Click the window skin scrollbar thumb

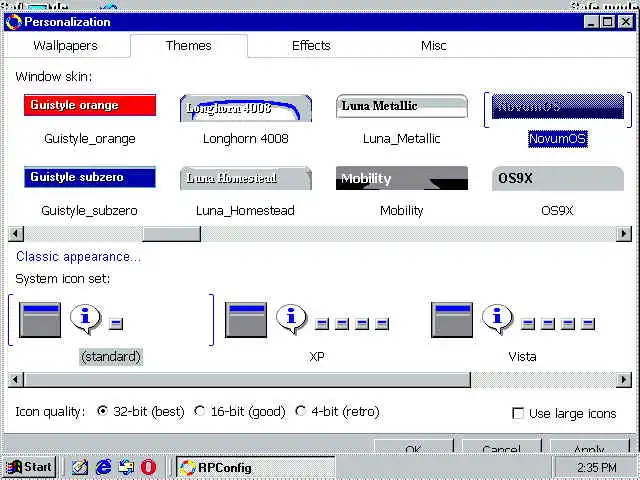(171, 234)
